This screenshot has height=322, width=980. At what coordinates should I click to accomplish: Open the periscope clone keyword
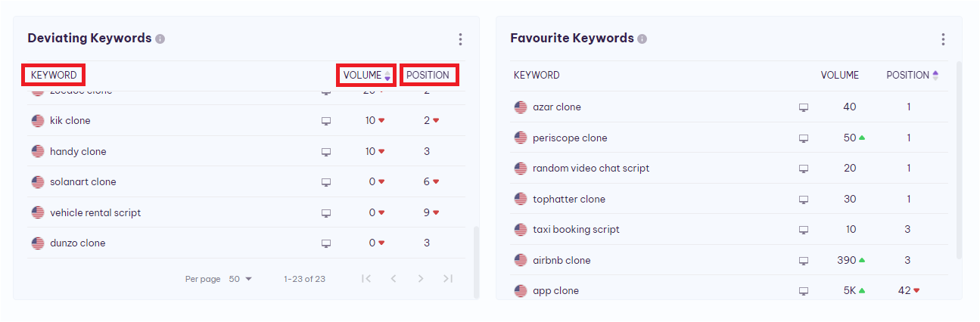[x=569, y=138]
